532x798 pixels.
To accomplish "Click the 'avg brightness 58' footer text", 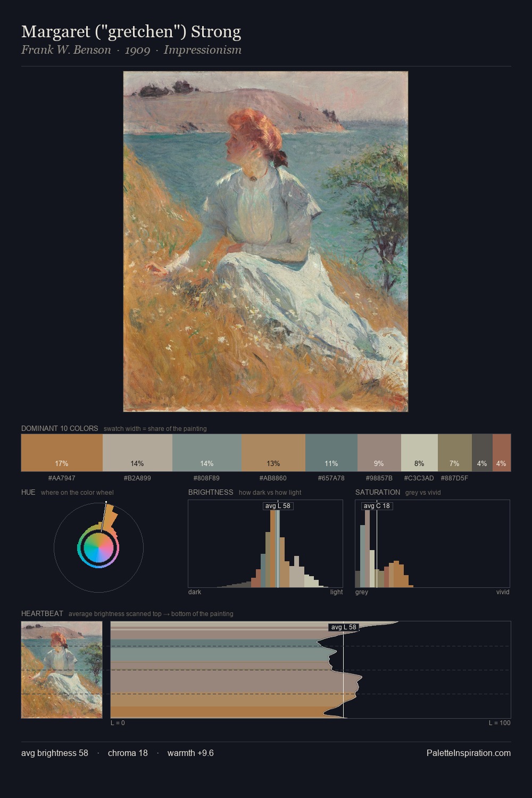I will click(55, 753).
